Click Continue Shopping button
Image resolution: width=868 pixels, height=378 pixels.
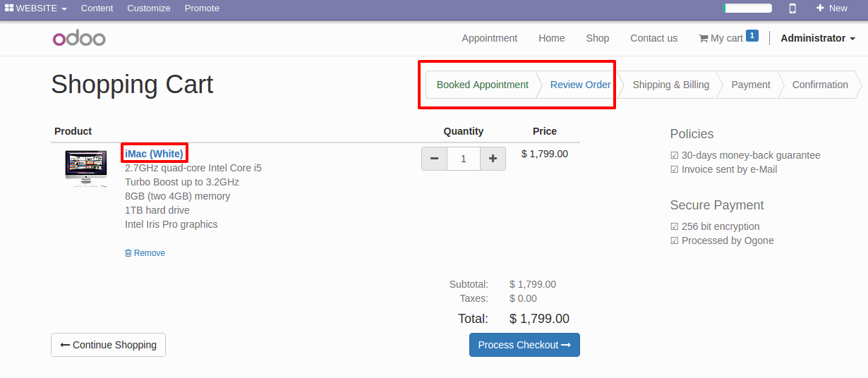(x=108, y=345)
